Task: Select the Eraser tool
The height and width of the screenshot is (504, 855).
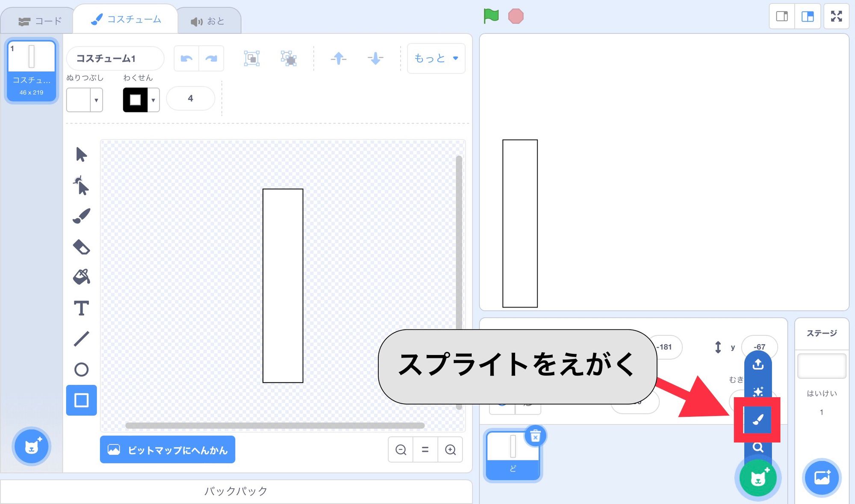Action: (x=81, y=247)
